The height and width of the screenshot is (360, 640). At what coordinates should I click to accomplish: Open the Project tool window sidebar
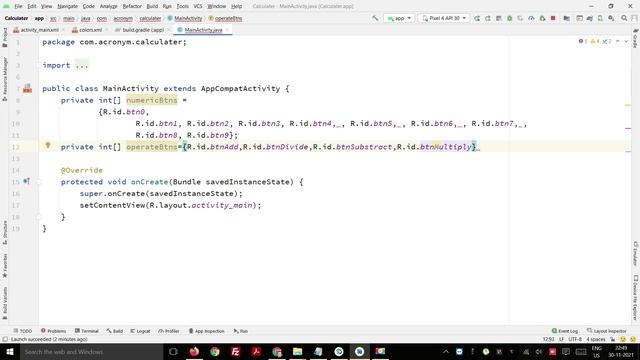click(5, 38)
